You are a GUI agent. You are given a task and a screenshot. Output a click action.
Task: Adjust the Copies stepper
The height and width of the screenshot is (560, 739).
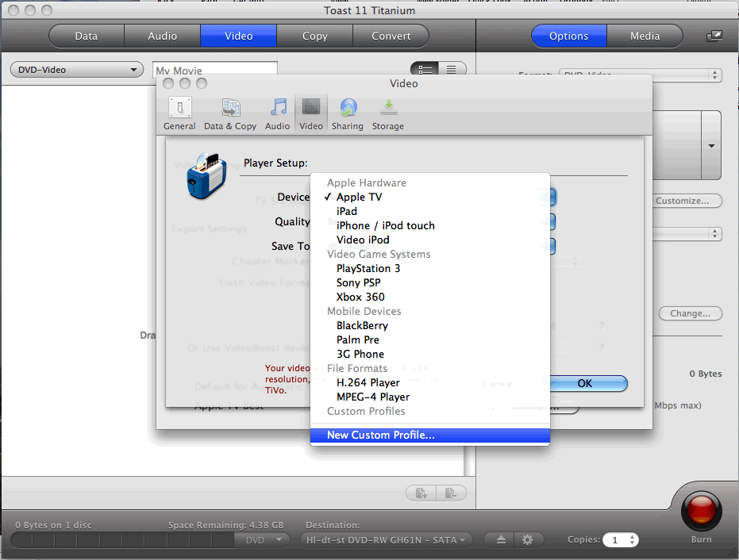tap(632, 539)
